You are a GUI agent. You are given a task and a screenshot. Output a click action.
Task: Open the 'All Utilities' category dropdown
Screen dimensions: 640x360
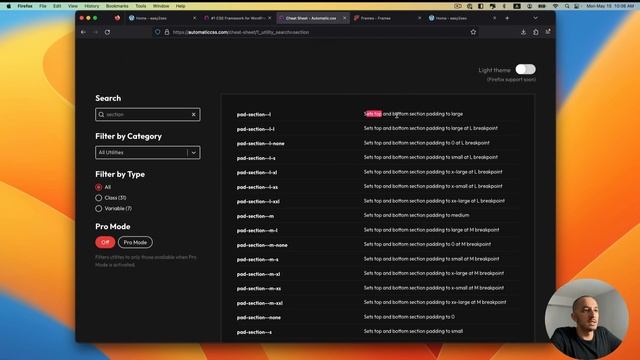pos(148,153)
